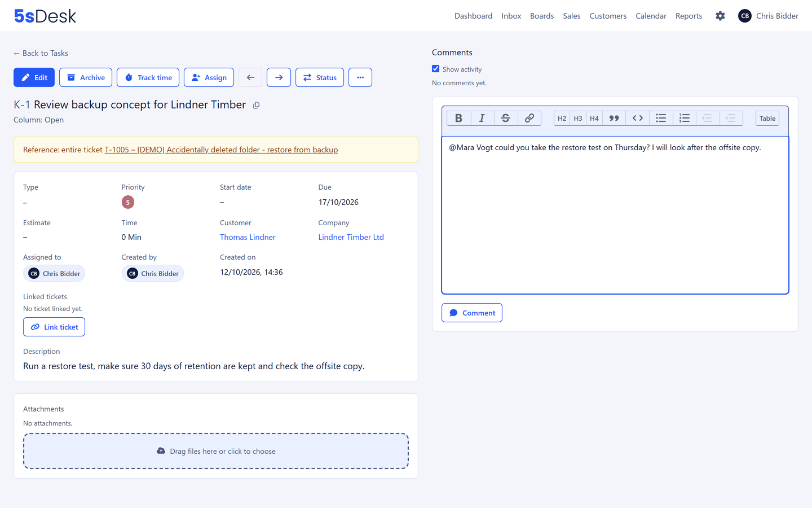The image size is (812, 508).
Task: Apply strikethrough formatting in editor toolbar
Action: pos(506,118)
